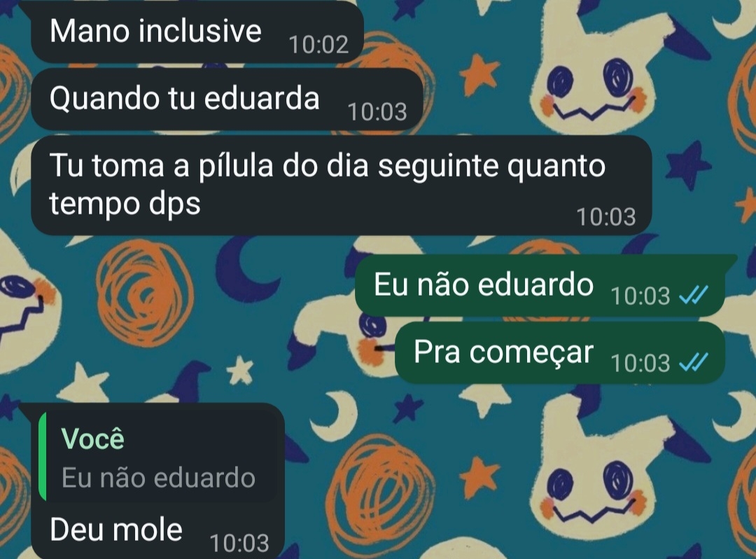Image resolution: width=756 pixels, height=559 pixels.
Task: Select the "Quando tu eduarda" message
Action: coord(227,99)
